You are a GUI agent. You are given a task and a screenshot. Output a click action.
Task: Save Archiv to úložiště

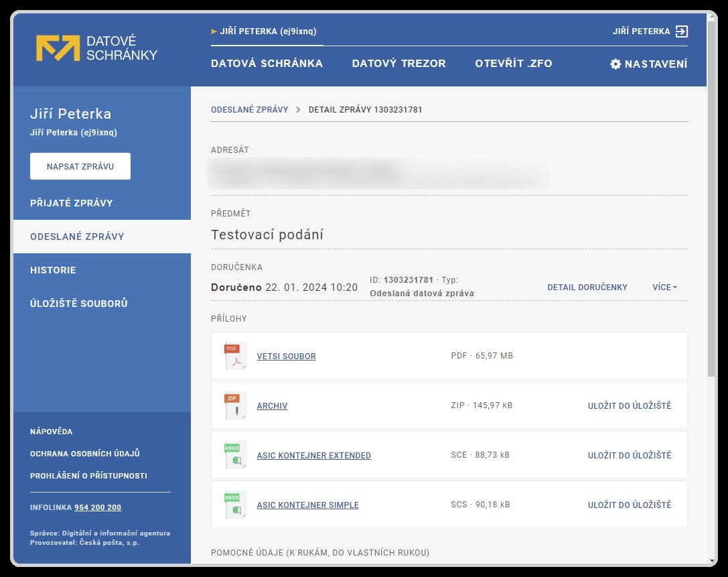(x=630, y=405)
